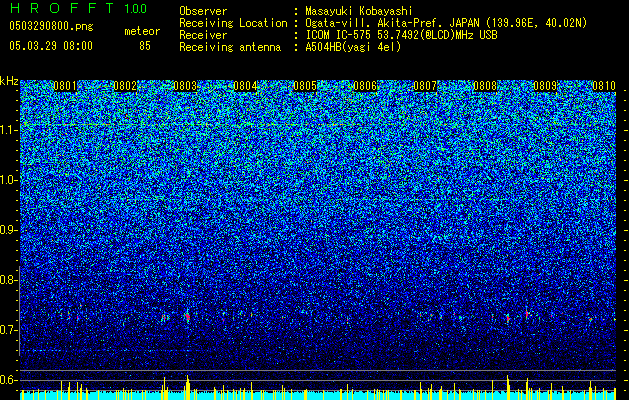629x400 pixels.
Task: Click the meteor count value 85
Action: point(145,46)
